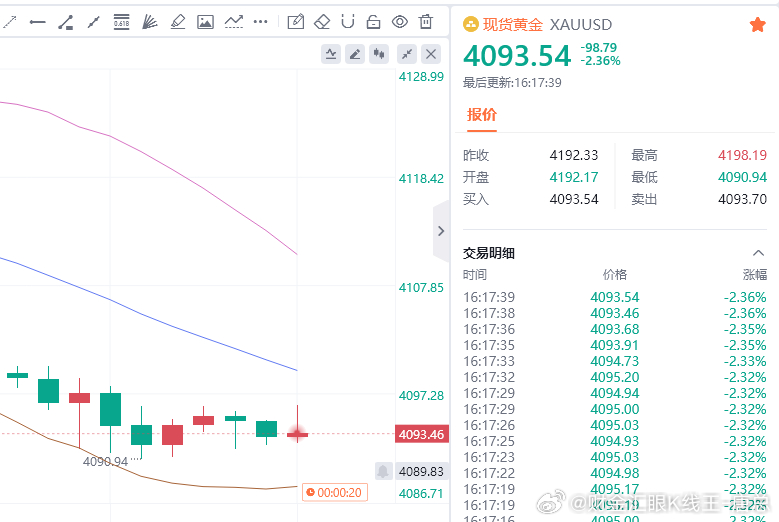This screenshot has width=779, height=522.
Task: Click the pencil drawing toggle button
Action: point(355,54)
